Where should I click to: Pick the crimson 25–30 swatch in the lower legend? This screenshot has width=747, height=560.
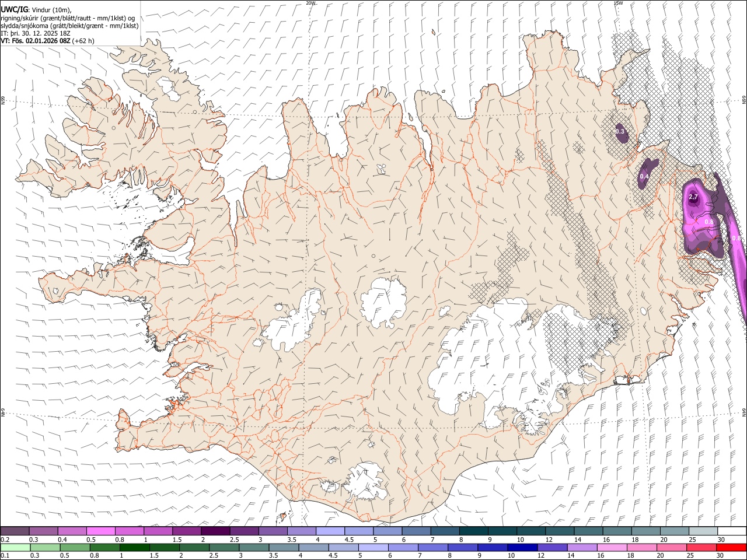pyautogui.click(x=701, y=547)
